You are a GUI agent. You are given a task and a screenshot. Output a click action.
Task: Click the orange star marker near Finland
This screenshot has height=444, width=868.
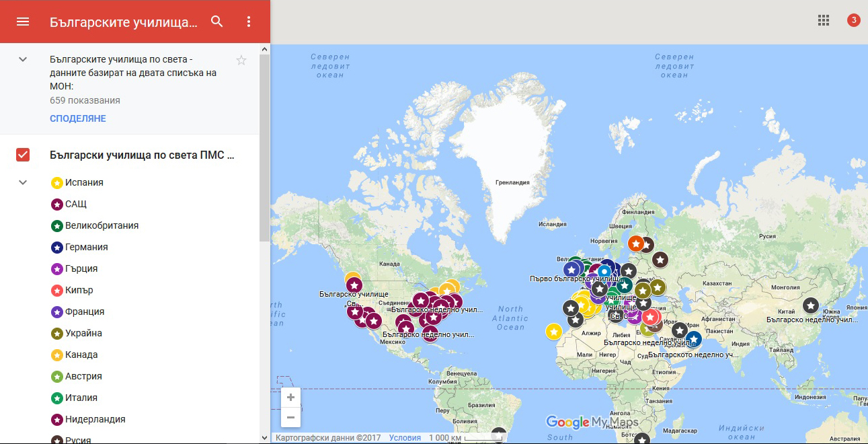[x=635, y=243]
